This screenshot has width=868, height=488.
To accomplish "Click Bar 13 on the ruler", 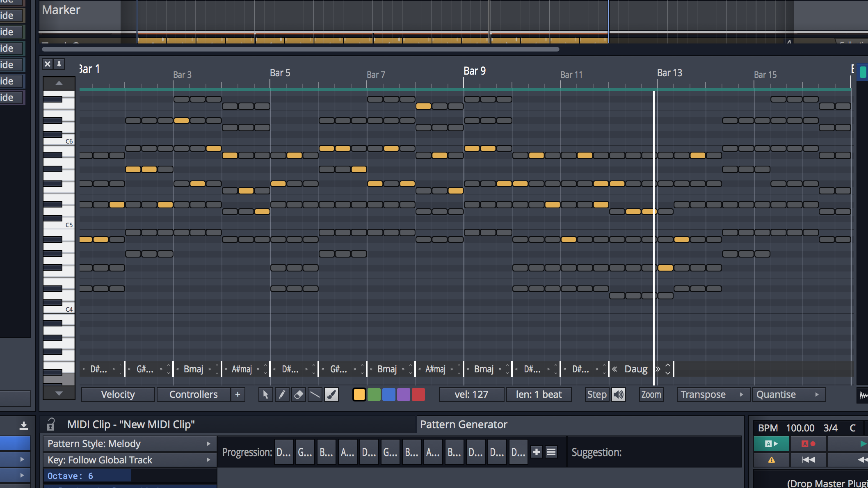I will pyautogui.click(x=669, y=73).
